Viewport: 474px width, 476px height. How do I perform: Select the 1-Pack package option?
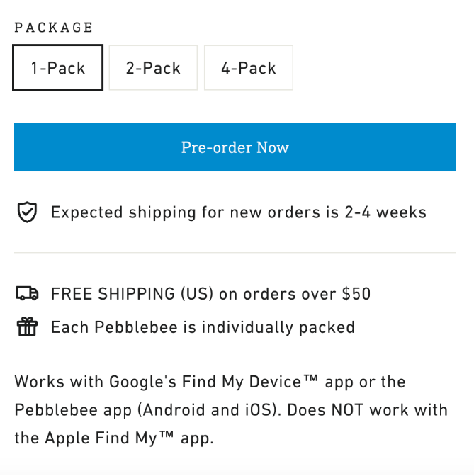pos(57,68)
